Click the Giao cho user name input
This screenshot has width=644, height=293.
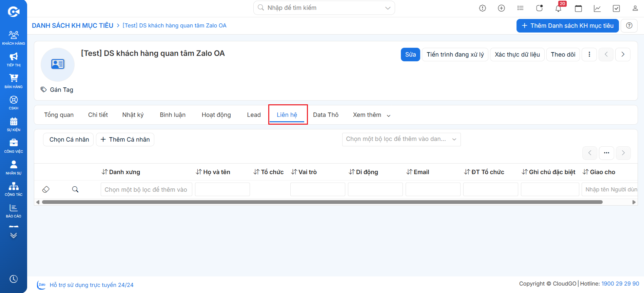610,190
